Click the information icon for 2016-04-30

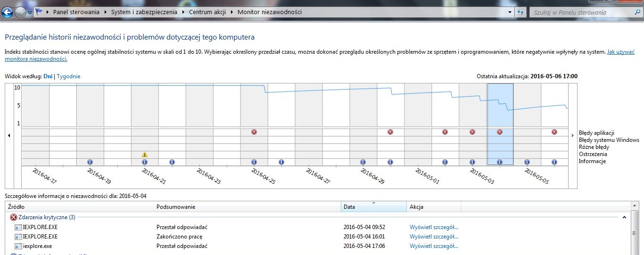[x=390, y=162]
